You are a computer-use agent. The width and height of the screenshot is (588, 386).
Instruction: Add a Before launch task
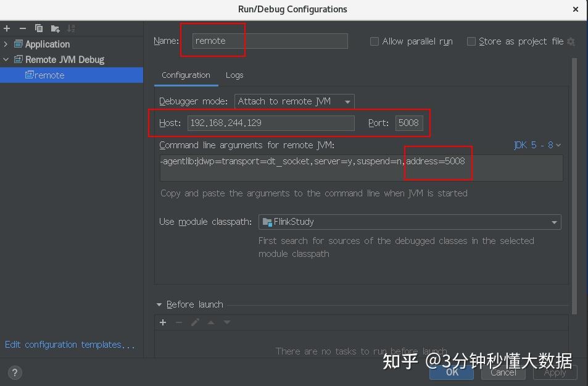click(x=162, y=322)
